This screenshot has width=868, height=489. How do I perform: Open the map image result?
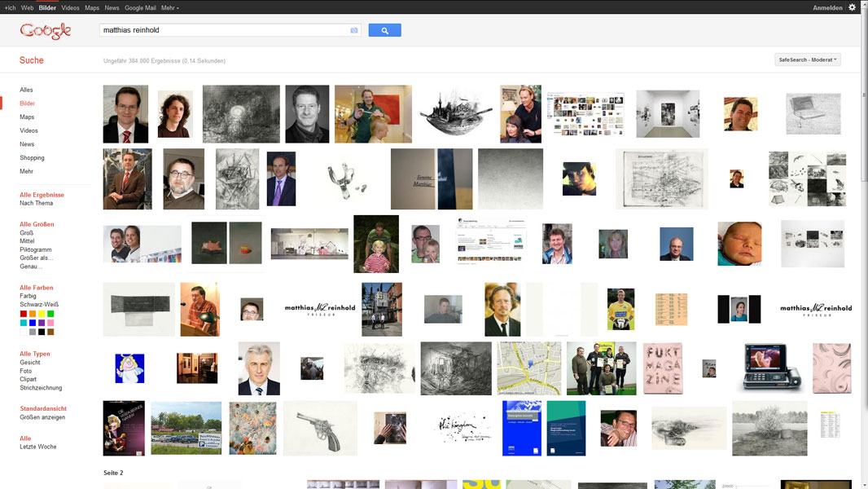[528, 368]
